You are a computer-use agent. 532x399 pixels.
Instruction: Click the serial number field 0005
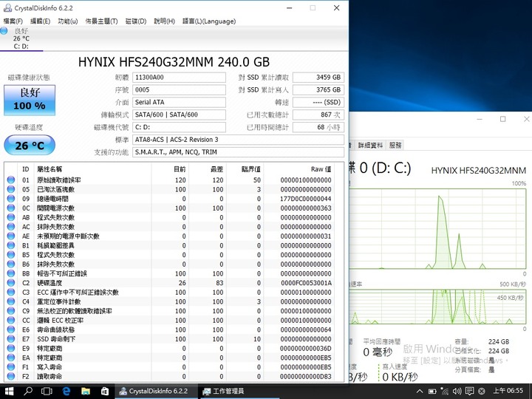tap(179, 90)
